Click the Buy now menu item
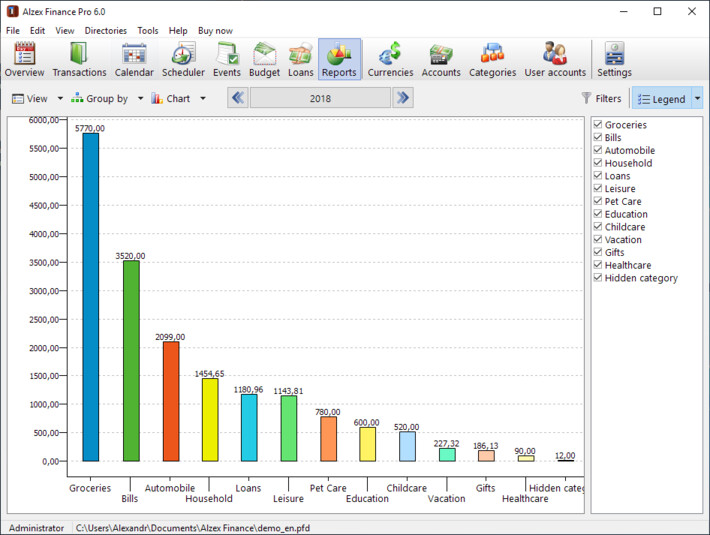 (215, 30)
